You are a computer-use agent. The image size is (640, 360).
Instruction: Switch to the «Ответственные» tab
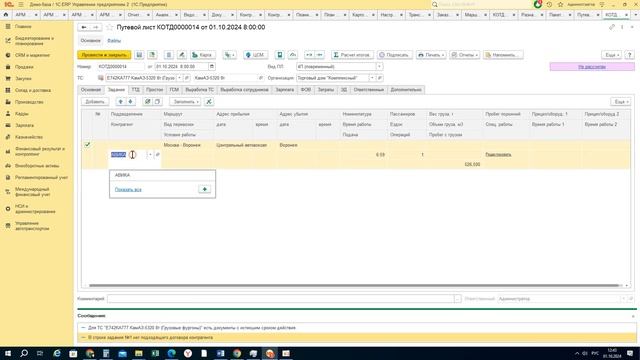tap(369, 90)
